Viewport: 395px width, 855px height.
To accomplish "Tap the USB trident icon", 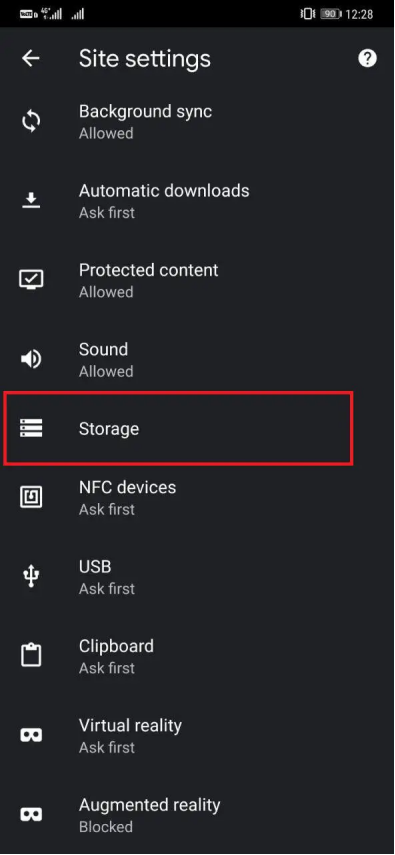I will (x=31, y=577).
